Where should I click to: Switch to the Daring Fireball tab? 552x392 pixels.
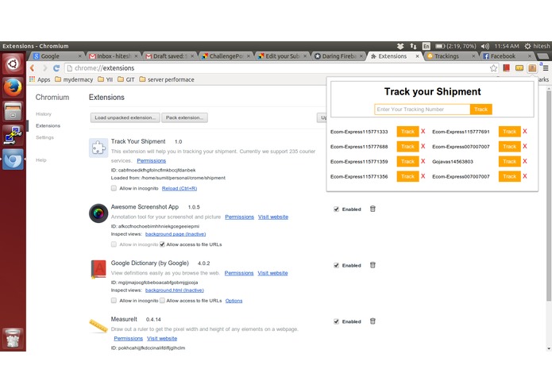click(x=338, y=56)
